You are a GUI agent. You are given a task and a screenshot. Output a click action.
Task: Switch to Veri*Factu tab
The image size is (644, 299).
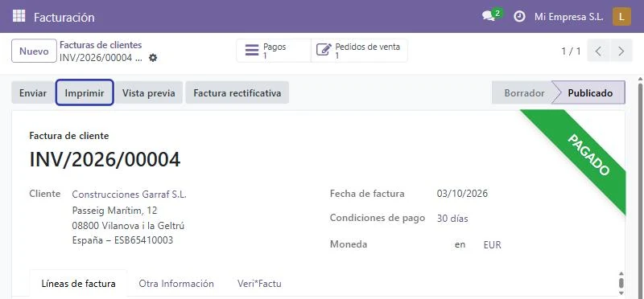[x=259, y=284]
